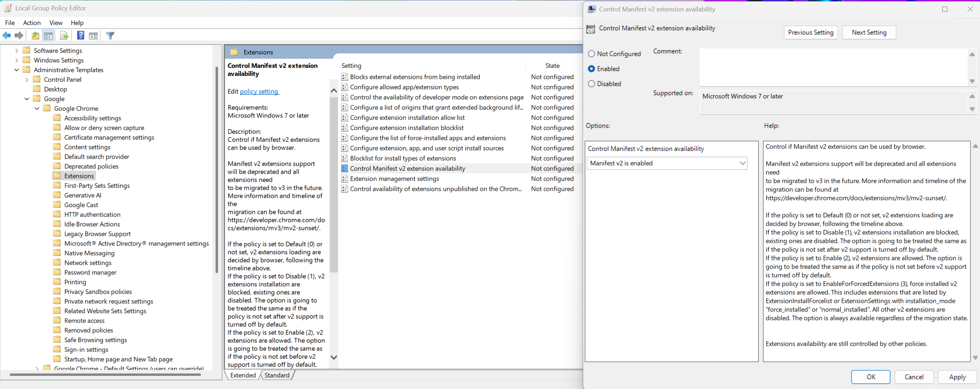Click the Filter funnel toolbar icon

(x=110, y=36)
